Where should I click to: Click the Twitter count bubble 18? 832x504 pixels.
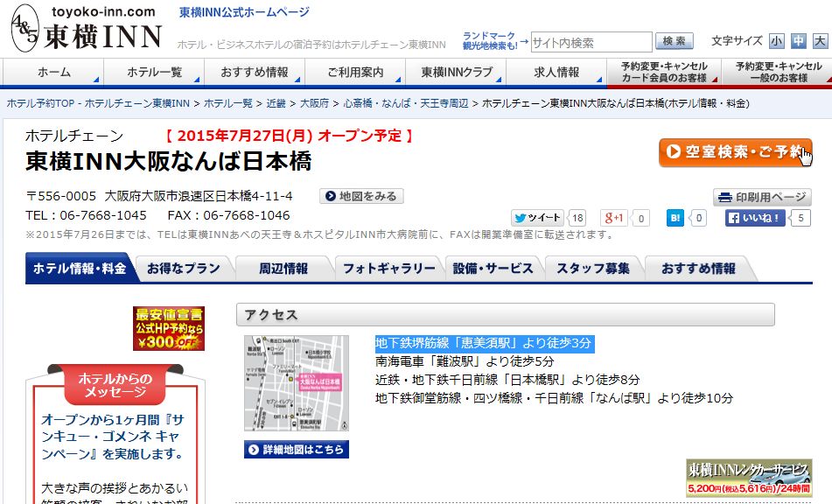(577, 218)
